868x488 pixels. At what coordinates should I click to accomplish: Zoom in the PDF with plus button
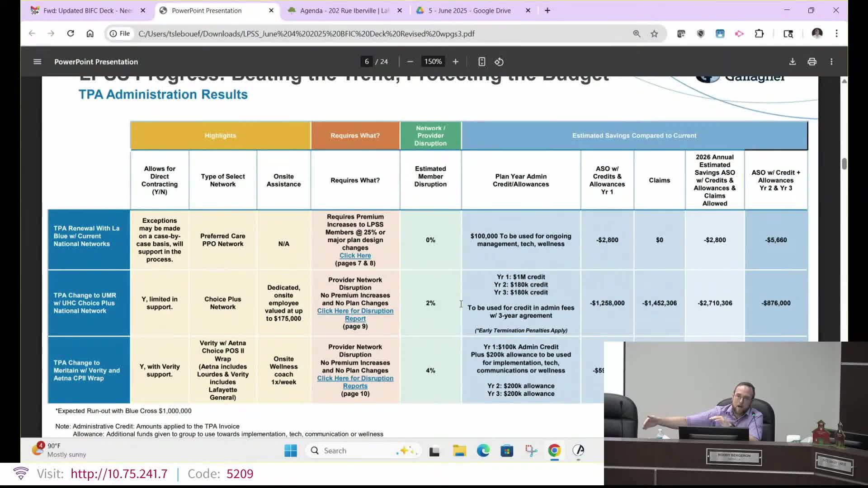point(456,62)
